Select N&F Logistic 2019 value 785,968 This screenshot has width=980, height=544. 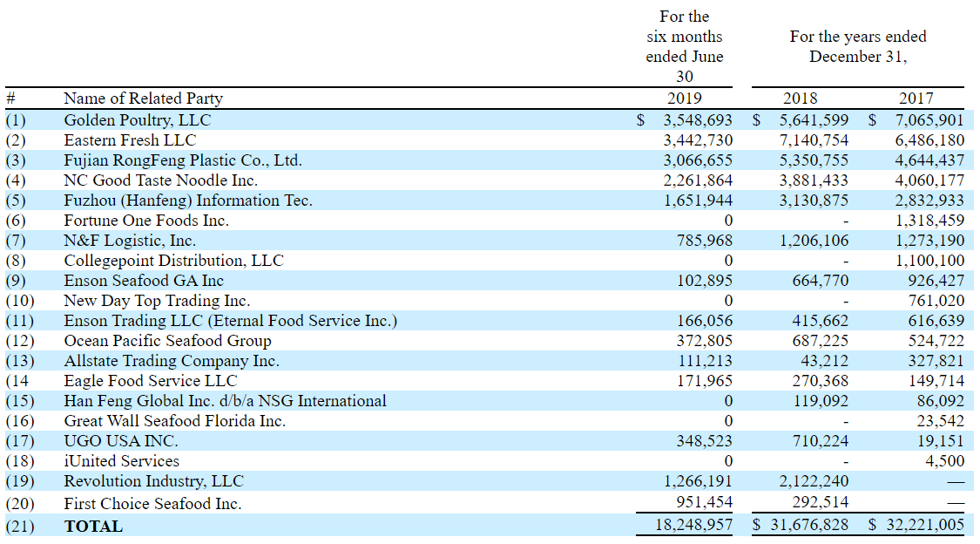click(705, 240)
